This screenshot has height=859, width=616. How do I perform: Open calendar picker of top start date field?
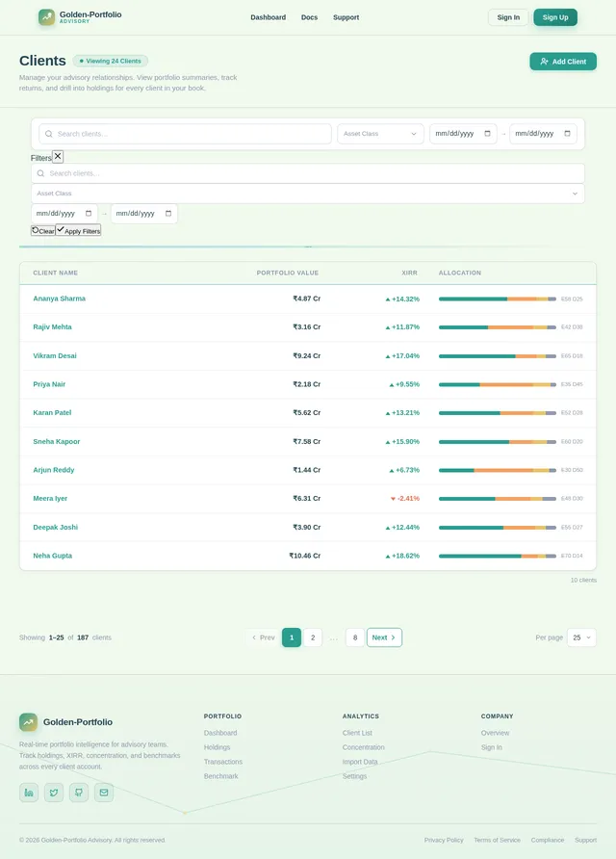tap(487, 134)
